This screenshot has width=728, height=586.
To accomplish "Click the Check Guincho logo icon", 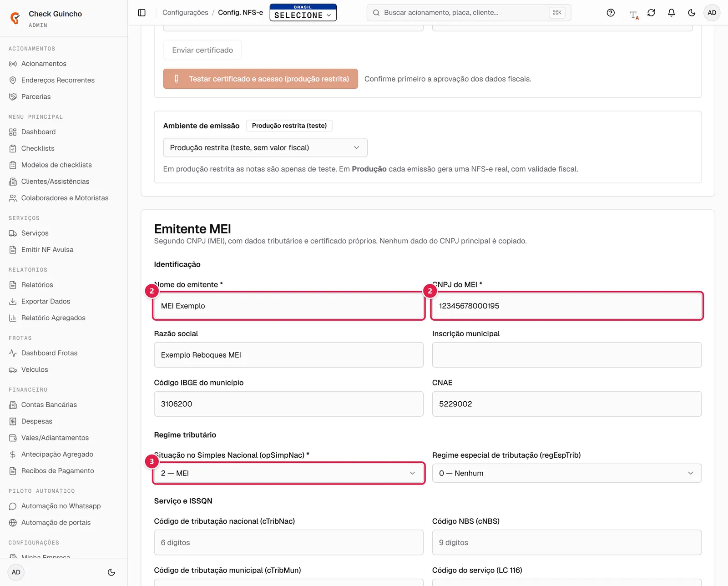I will point(15,18).
